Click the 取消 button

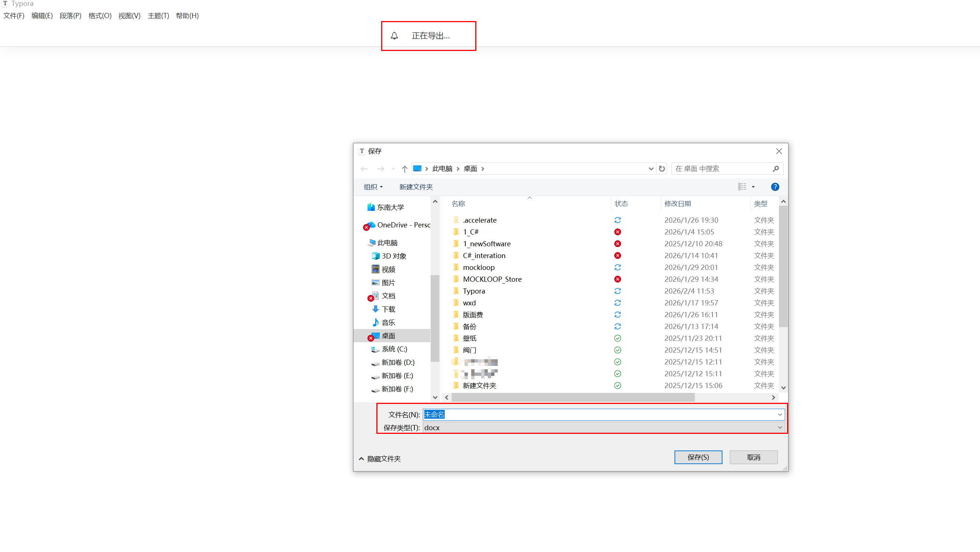(753, 457)
